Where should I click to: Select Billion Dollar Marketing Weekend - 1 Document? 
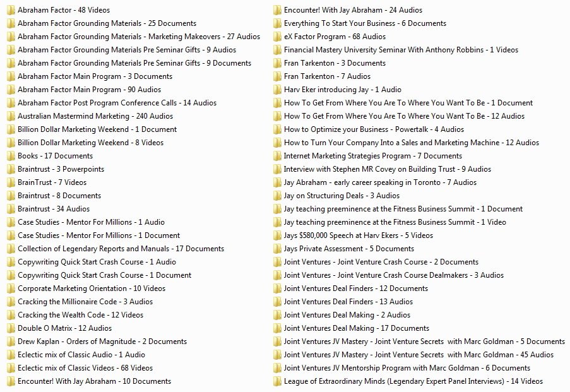click(x=97, y=129)
